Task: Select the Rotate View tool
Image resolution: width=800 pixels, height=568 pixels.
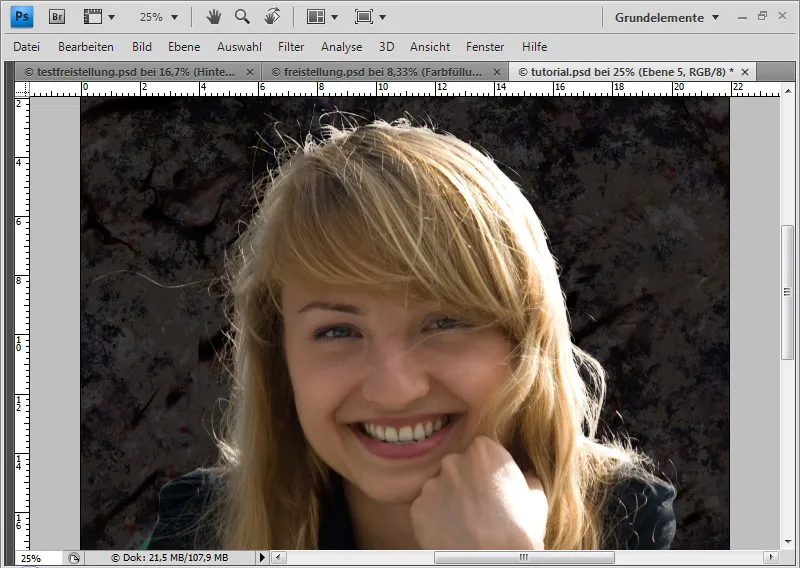Action: (x=271, y=17)
